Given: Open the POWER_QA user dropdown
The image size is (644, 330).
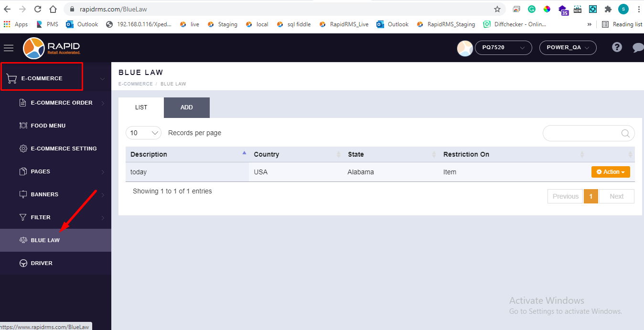Looking at the screenshot, I should (568, 48).
